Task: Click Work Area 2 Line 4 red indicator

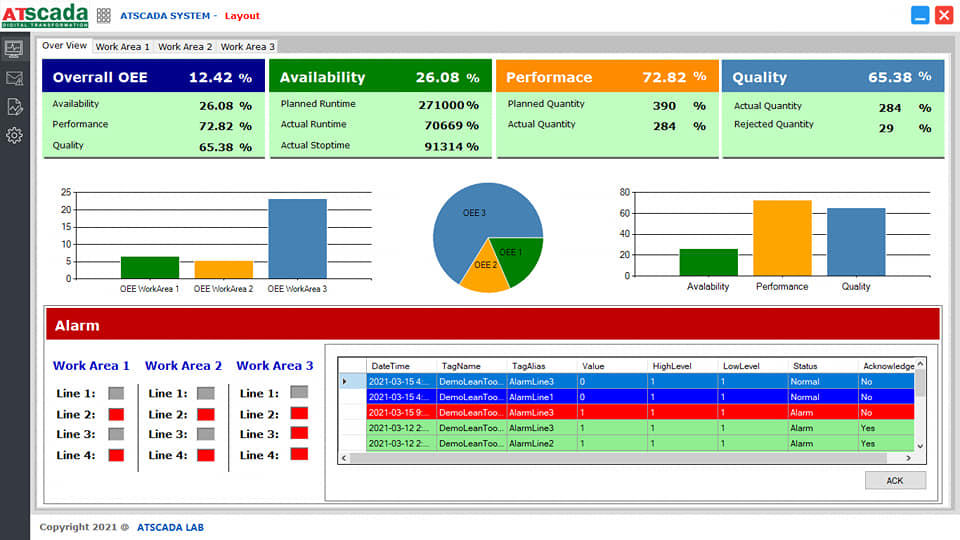Action: pos(206,455)
